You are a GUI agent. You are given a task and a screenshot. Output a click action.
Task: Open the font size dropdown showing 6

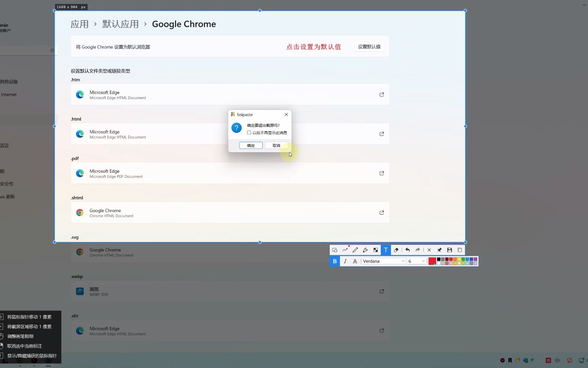[417, 261]
